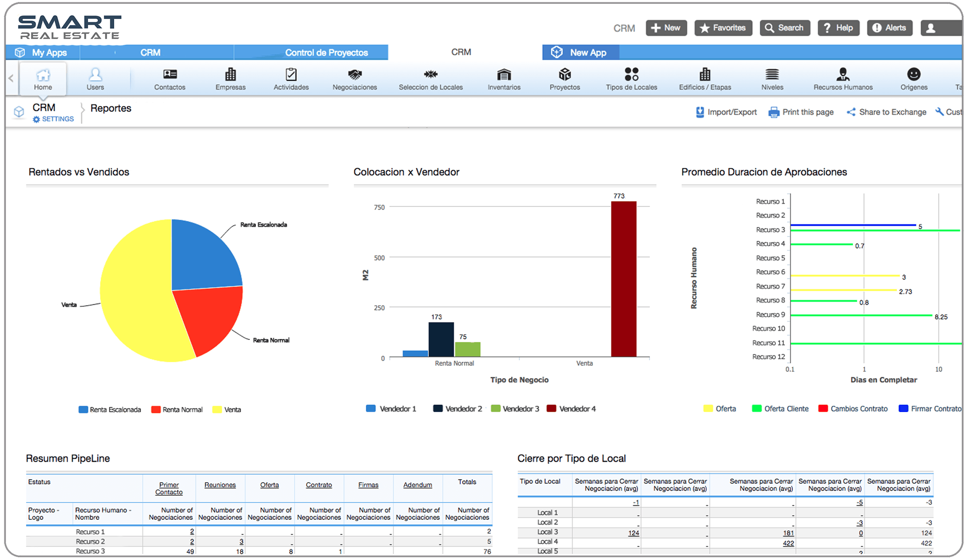
Task: Open Seleccion de Locales module
Action: [x=431, y=79]
